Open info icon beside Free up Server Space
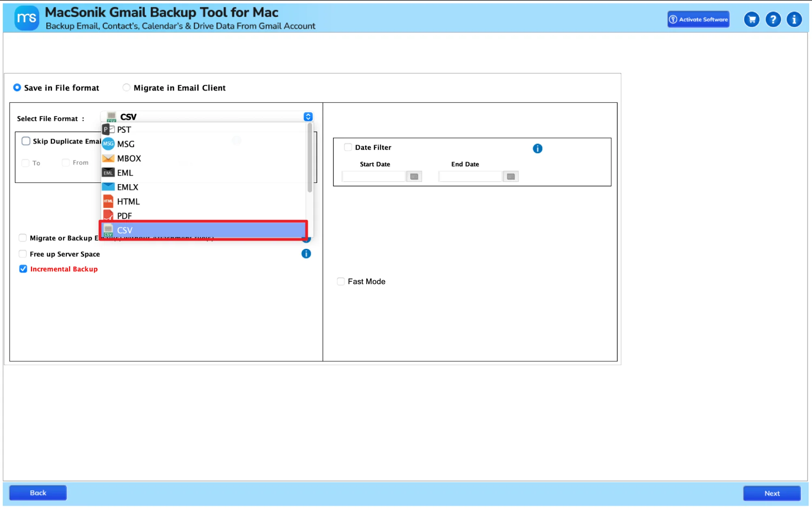 [x=306, y=254]
